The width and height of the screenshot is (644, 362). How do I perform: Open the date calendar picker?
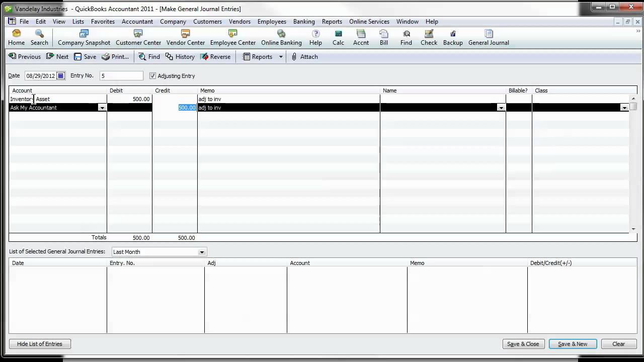tap(60, 76)
